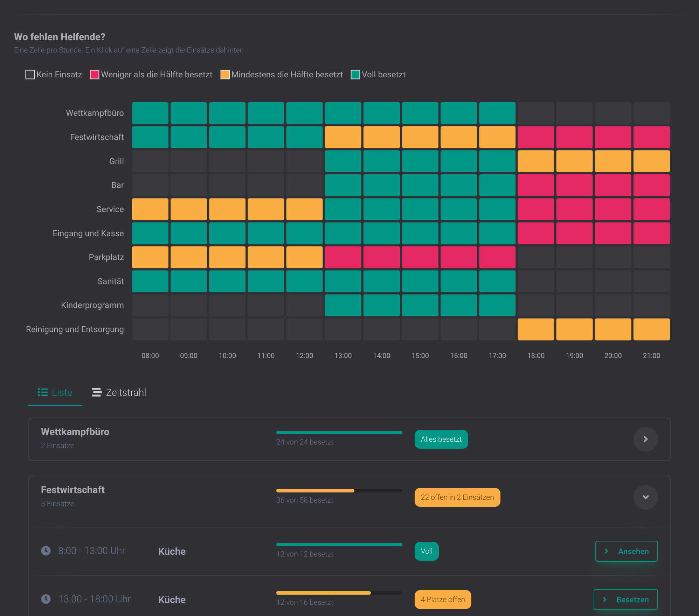
Task: Select the Festwirtschaft cell at 18:00
Action: click(536, 137)
